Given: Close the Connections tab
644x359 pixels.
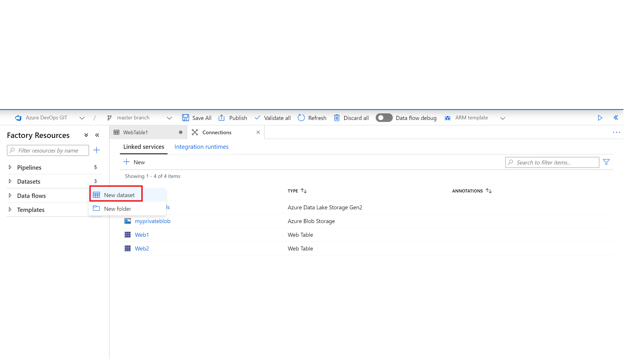Looking at the screenshot, I should [258, 132].
